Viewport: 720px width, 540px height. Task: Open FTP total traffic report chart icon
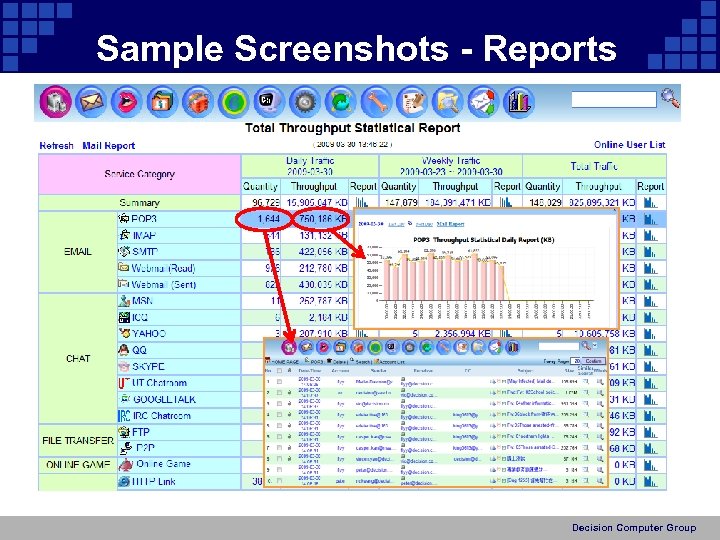(x=650, y=432)
